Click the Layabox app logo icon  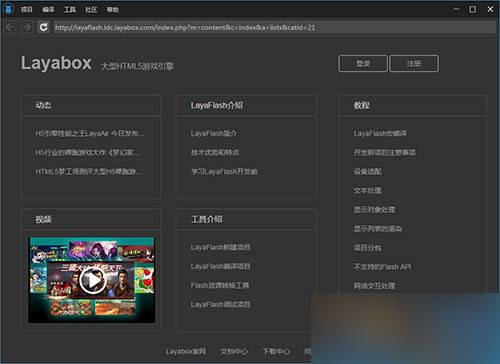8,9
